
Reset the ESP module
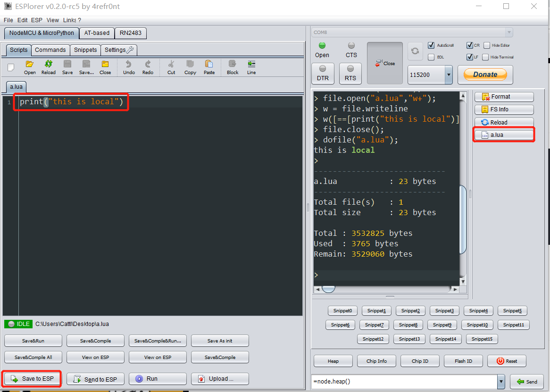coord(507,361)
